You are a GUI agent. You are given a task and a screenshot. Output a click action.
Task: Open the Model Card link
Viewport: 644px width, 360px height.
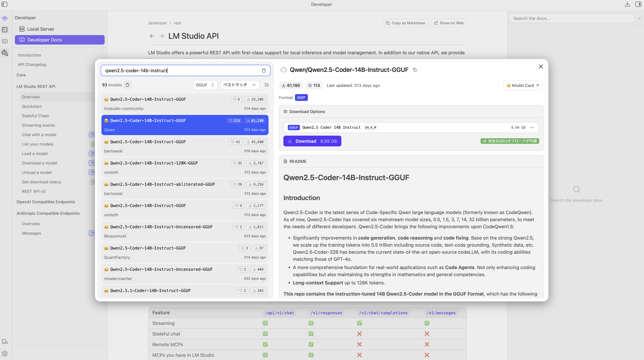point(522,85)
